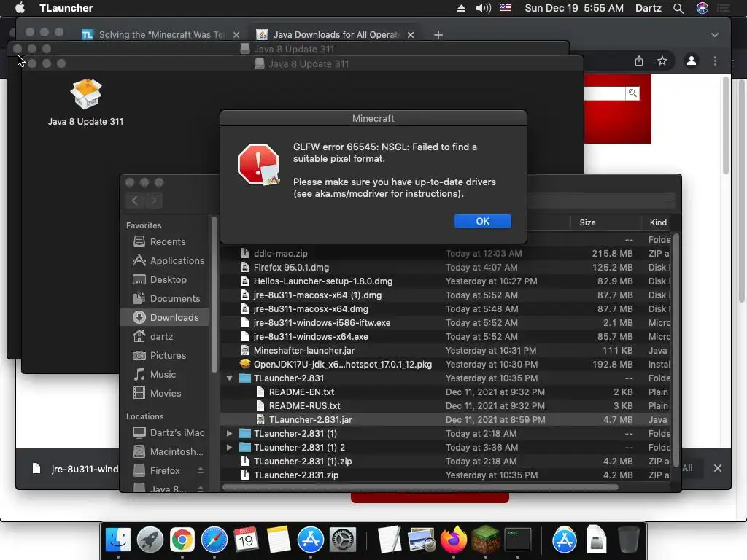The width and height of the screenshot is (747, 560).
Task: Open Calendar showing 19 in dock
Action: coord(246,540)
